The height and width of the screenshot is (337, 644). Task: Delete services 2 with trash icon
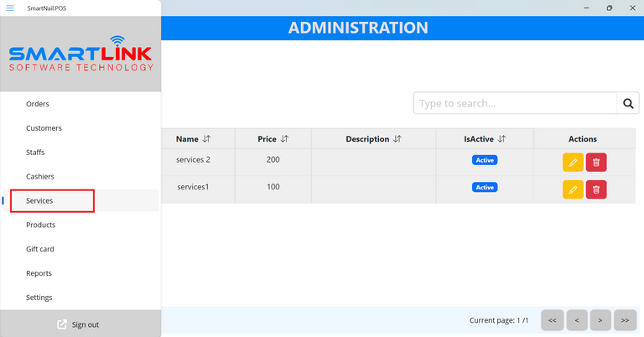[596, 163]
